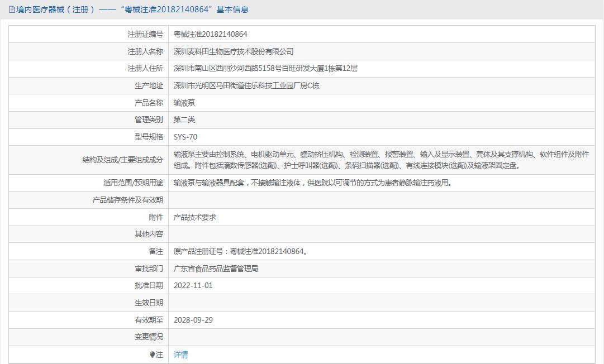
Task: Click the 管理类别 label
Action: click(x=149, y=119)
